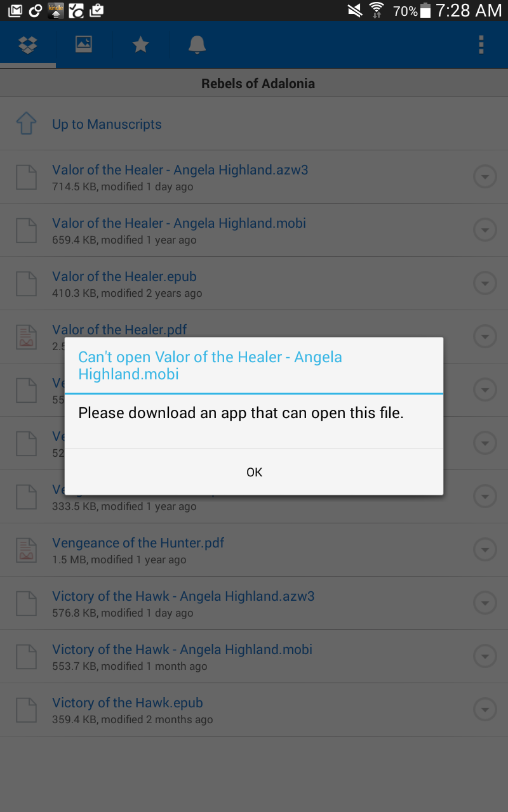Click the PDF icon for Vengeance of the Hunter
Viewport: 508px width, 812px height.
tap(26, 550)
